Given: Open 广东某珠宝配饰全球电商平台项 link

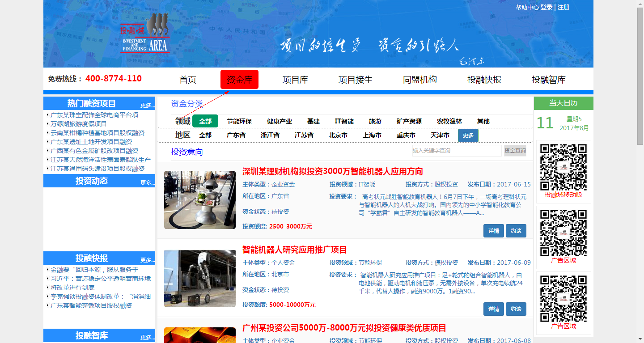Looking at the screenshot, I should [94, 115].
